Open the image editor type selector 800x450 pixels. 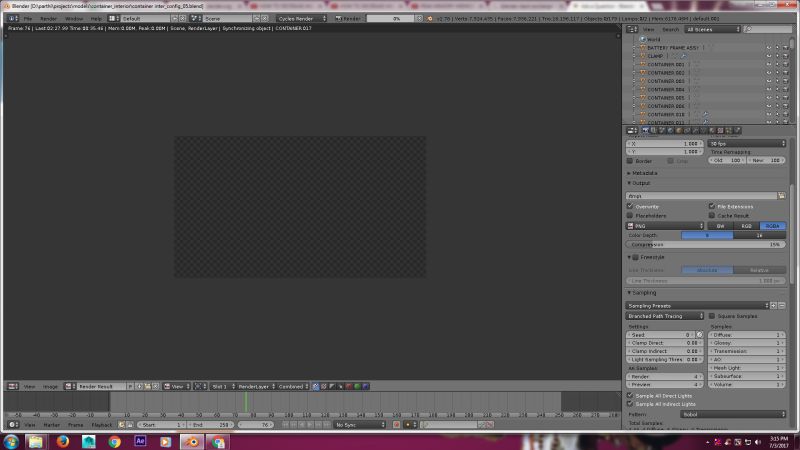pyautogui.click(x=13, y=386)
